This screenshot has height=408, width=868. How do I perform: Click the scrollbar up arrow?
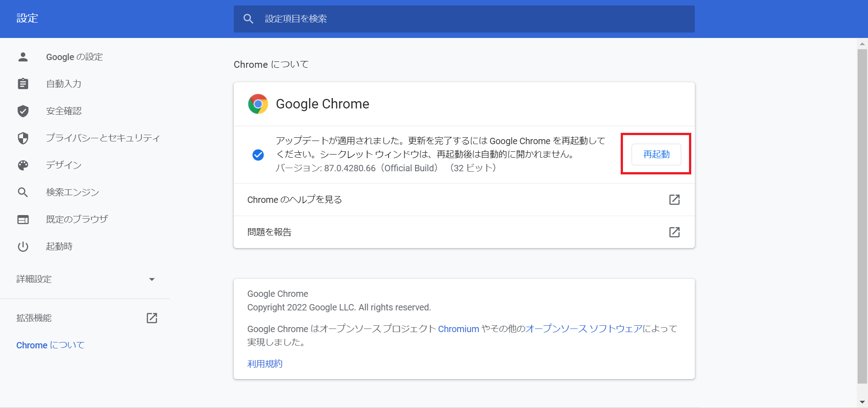(x=862, y=44)
